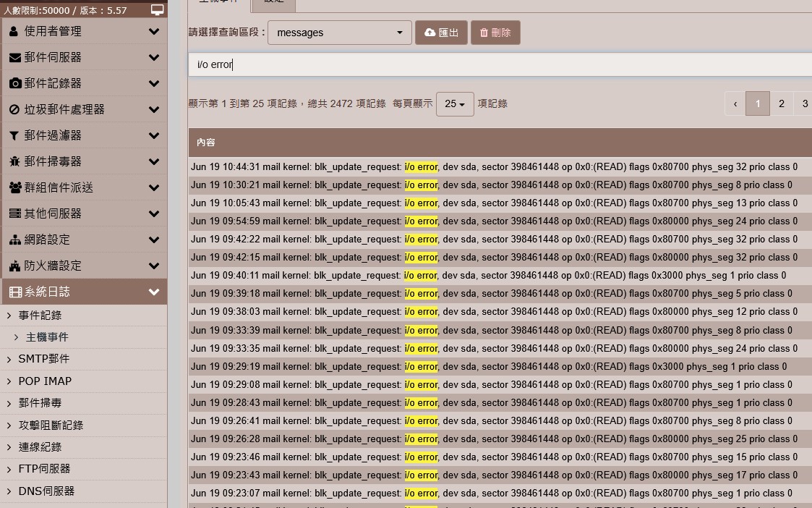Click the camera icon beside 郵件記錄器

tap(14, 83)
